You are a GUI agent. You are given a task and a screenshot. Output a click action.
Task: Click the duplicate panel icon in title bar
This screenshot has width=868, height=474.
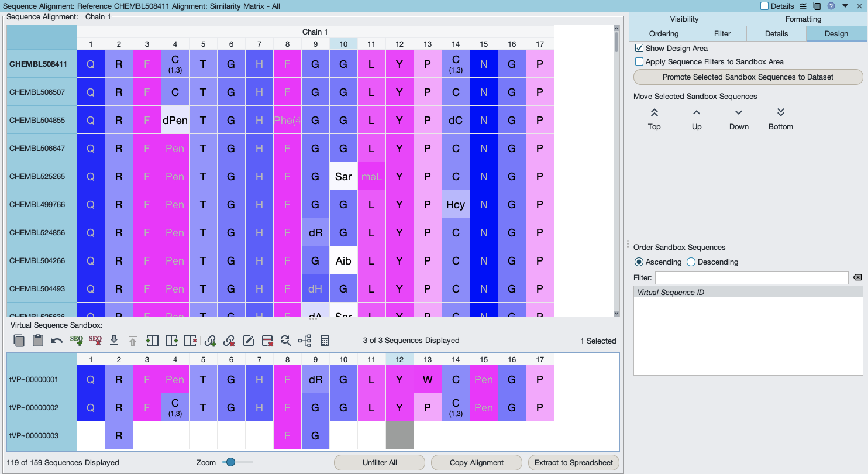coord(817,6)
